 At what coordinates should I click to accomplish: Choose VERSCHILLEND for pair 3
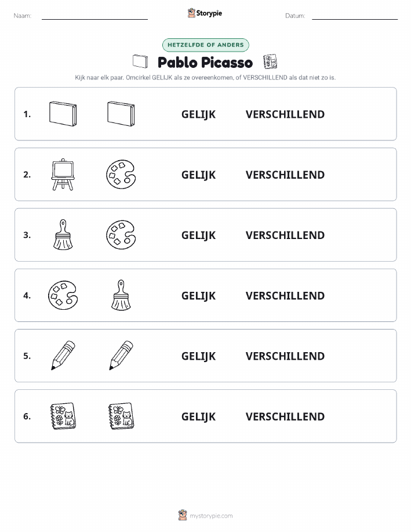pyautogui.click(x=285, y=235)
